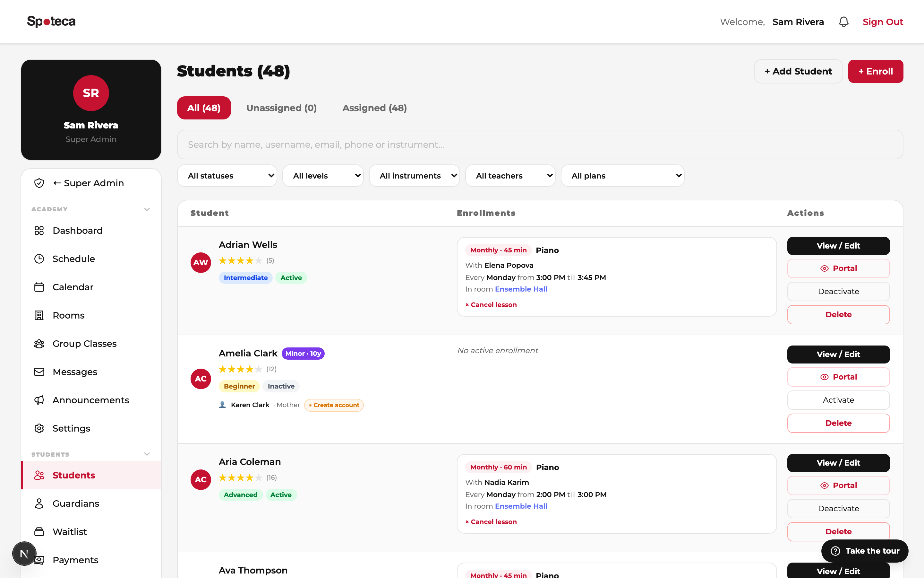Image resolution: width=924 pixels, height=578 pixels.
Task: Click Create account for Karen Clark
Action: 334,405
